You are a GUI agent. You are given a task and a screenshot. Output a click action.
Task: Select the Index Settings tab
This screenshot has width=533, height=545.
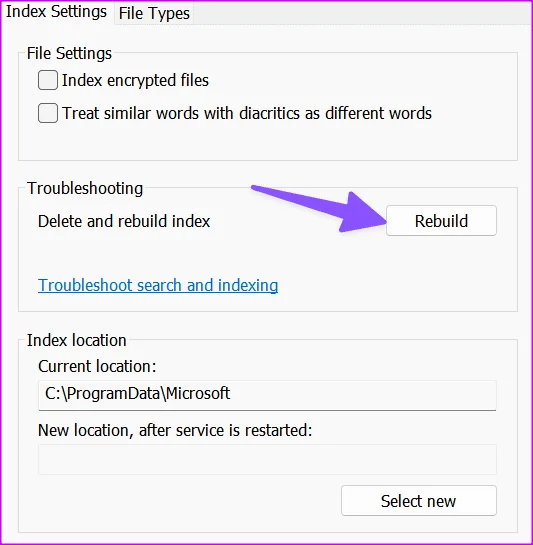[x=56, y=12]
